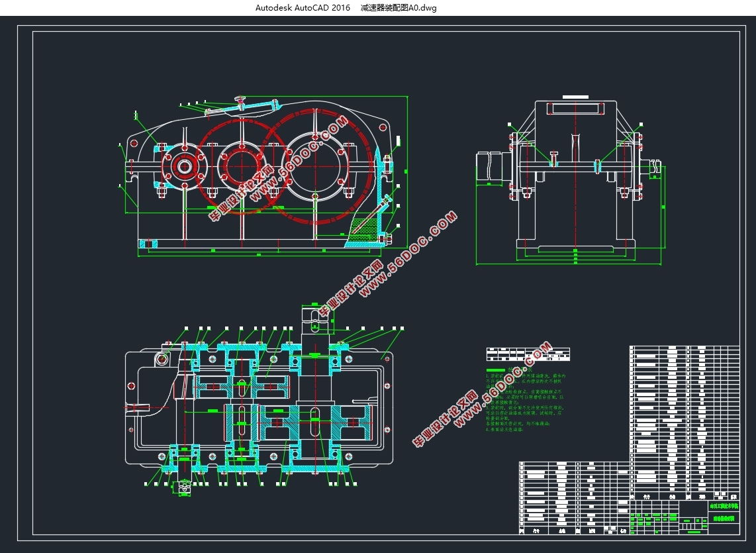Click the lifting eye hole at housing top-right

(x=381, y=127)
